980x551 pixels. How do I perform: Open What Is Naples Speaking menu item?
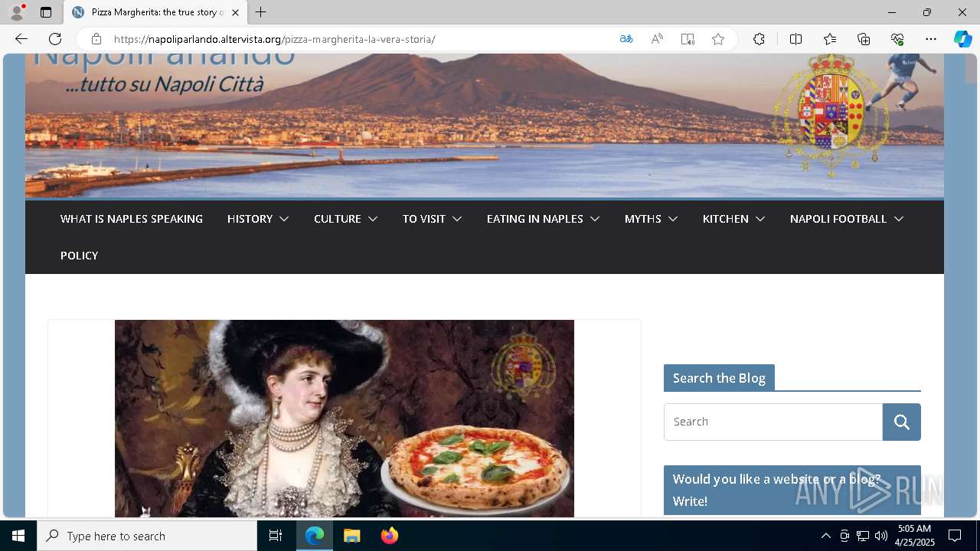coord(132,219)
